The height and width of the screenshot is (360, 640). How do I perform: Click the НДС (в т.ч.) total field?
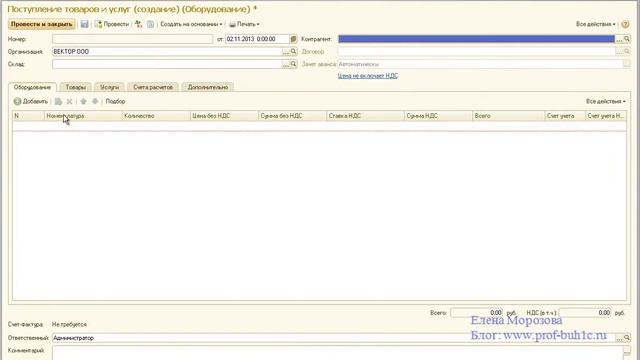[585, 313]
